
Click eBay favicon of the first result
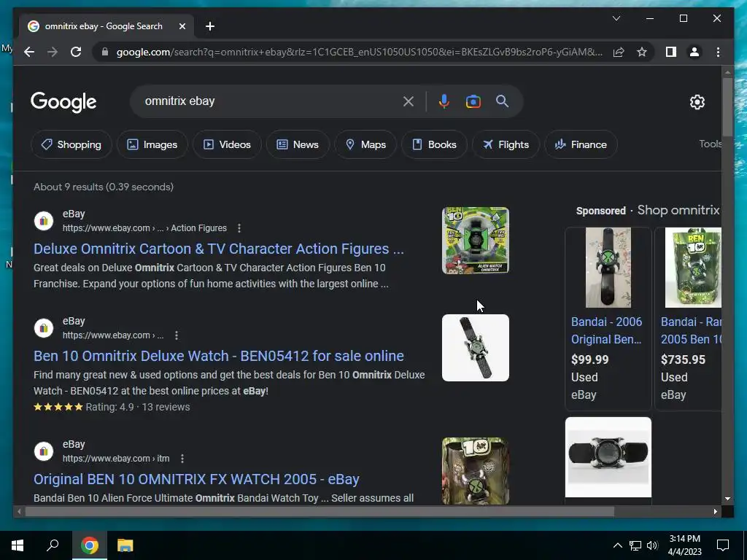click(x=43, y=221)
